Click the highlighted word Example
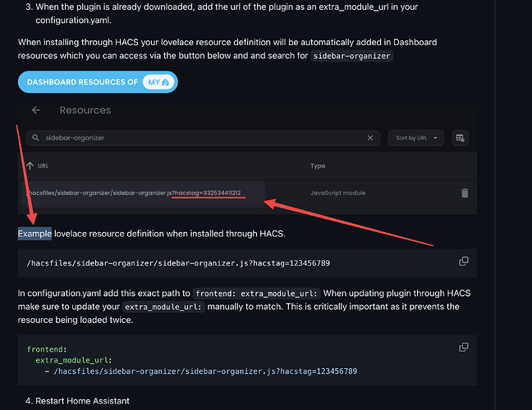 [x=35, y=235]
